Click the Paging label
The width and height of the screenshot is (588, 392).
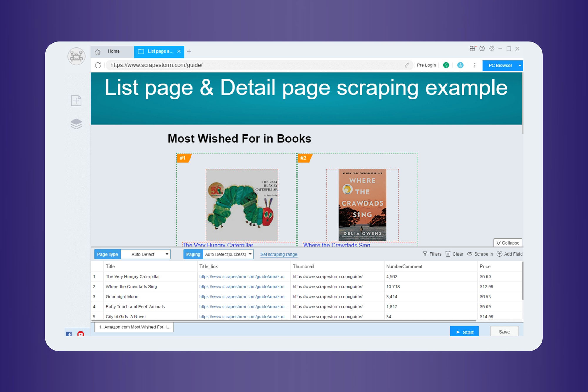pyautogui.click(x=193, y=254)
